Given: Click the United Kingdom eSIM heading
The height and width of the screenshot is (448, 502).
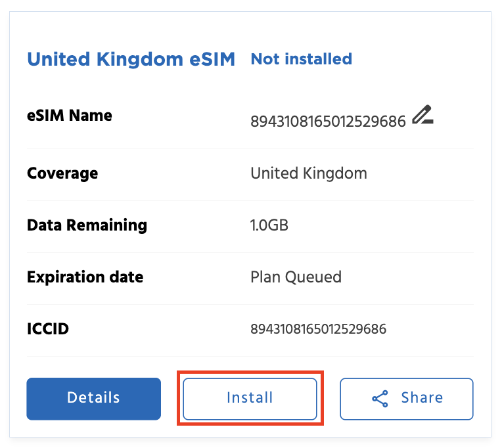Looking at the screenshot, I should coord(131,60).
